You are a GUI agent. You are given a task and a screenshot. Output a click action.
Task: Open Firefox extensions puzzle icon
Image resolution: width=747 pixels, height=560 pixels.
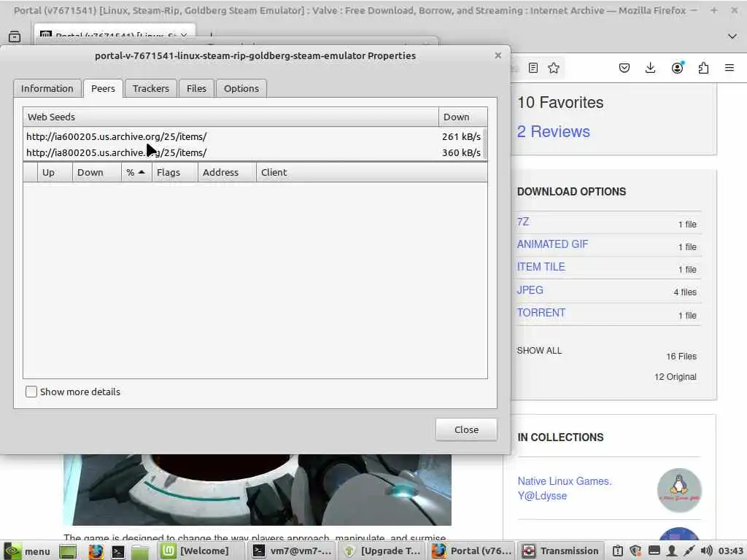point(703,68)
